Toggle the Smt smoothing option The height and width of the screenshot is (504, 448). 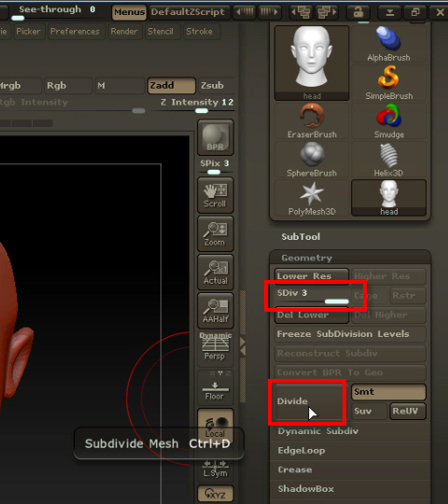coord(388,392)
